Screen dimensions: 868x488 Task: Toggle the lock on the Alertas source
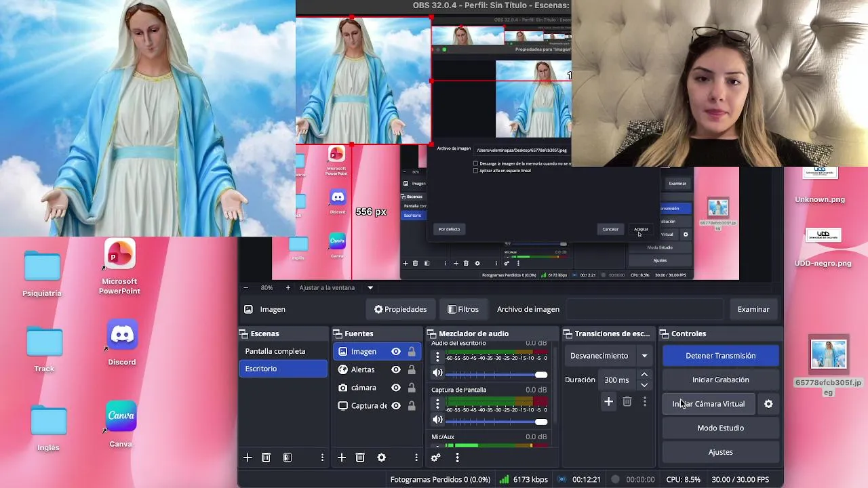(x=412, y=369)
